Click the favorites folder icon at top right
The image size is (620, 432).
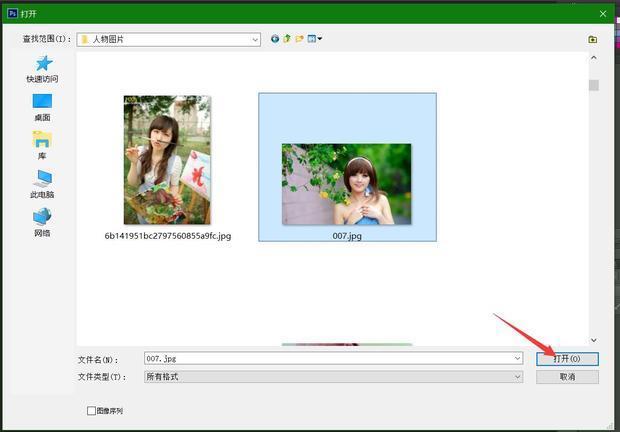(x=593, y=39)
